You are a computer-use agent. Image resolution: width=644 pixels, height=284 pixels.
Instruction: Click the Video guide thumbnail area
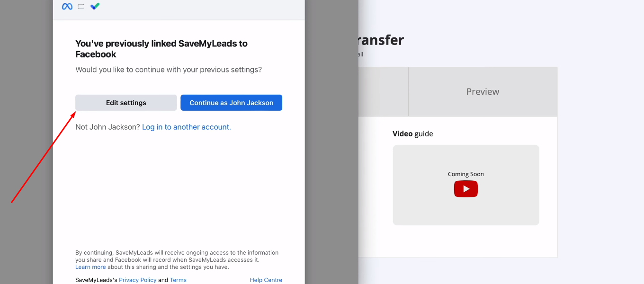click(466, 185)
